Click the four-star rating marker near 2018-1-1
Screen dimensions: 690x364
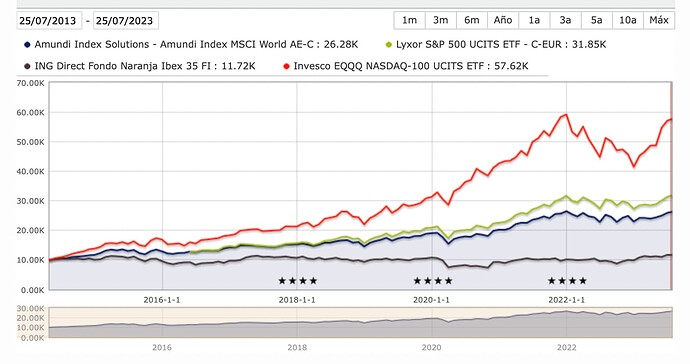(298, 281)
